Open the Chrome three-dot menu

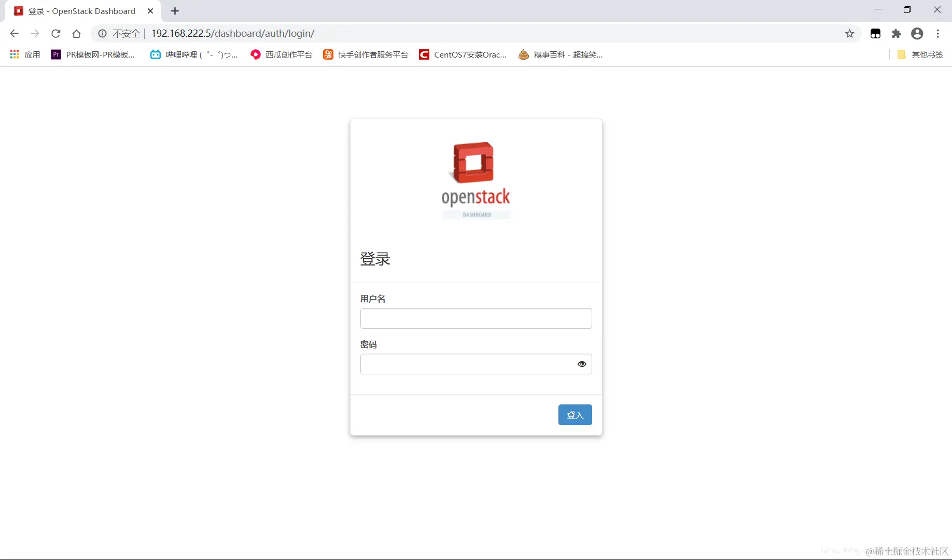tap(939, 33)
